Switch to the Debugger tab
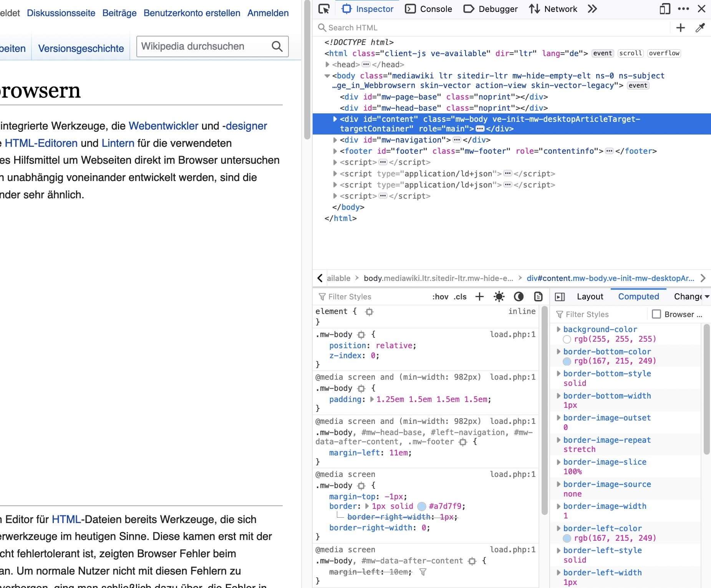711x588 pixels. point(491,9)
